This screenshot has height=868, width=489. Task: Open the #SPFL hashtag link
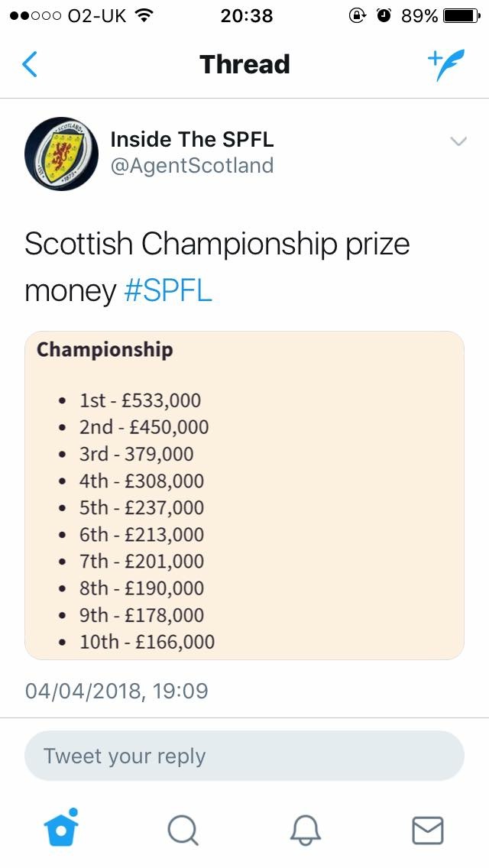168,290
